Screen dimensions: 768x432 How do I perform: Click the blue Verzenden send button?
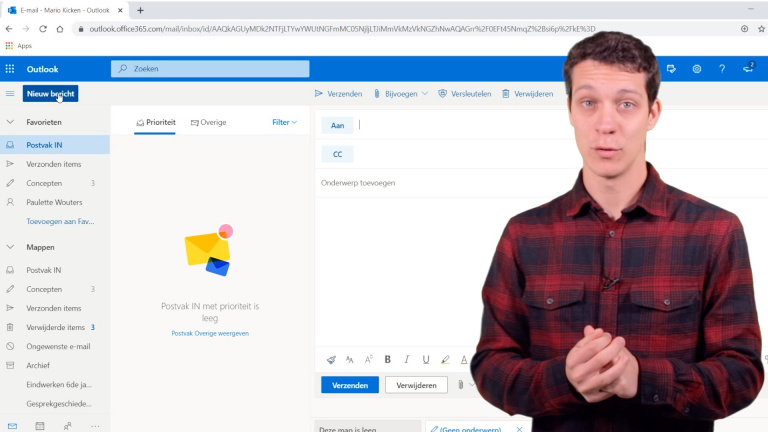pos(350,385)
